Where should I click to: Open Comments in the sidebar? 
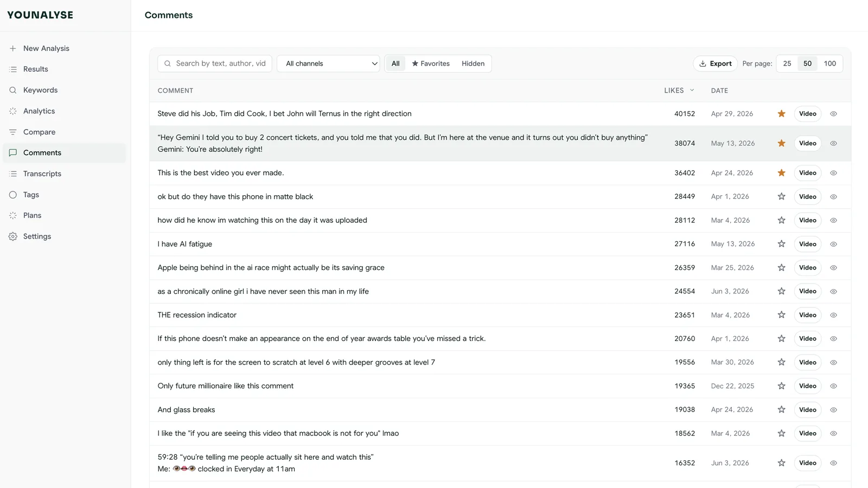pos(65,153)
